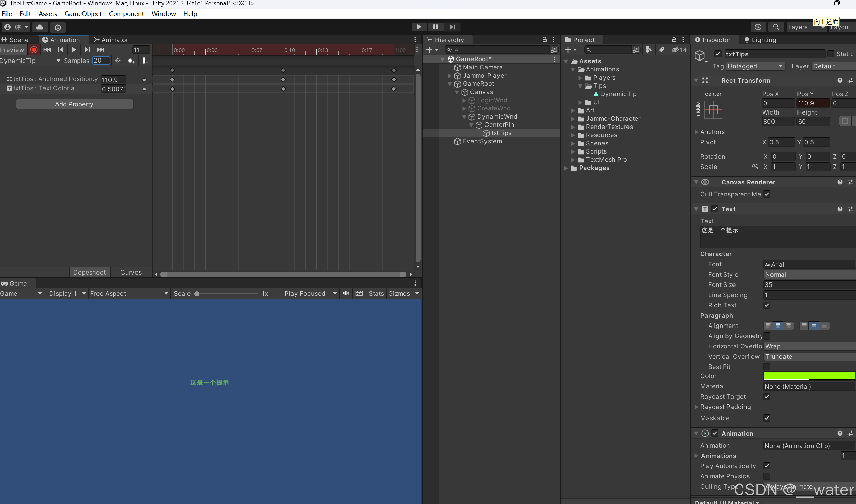Click the animation record button
856x504 pixels.
click(34, 50)
